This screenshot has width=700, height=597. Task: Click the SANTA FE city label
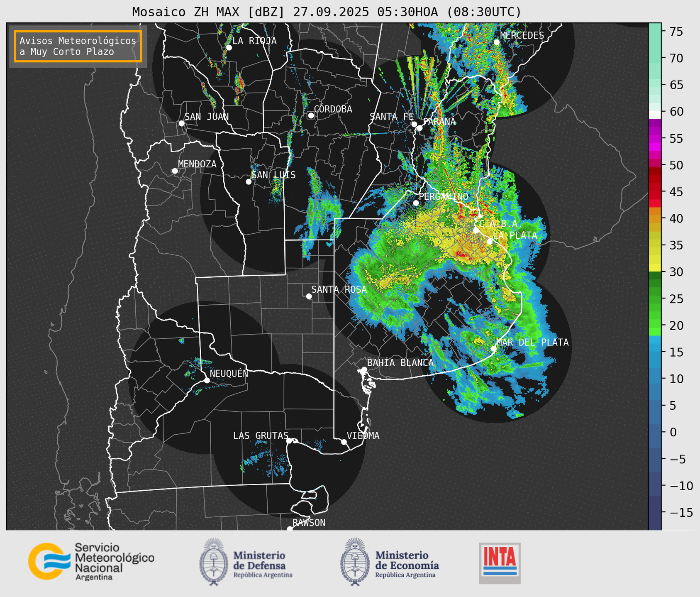392,117
